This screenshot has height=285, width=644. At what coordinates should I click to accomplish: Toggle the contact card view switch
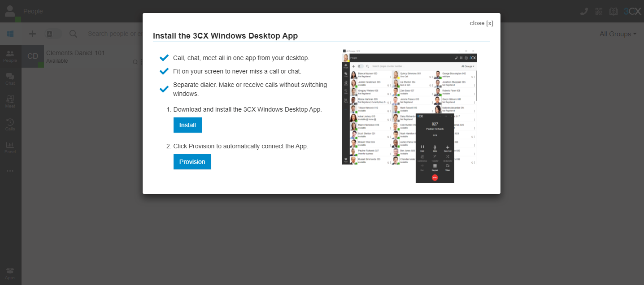point(53,34)
